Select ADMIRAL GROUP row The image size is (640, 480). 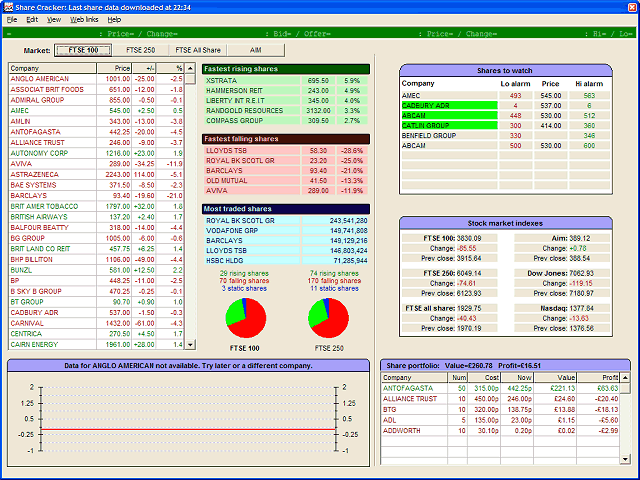coord(96,100)
